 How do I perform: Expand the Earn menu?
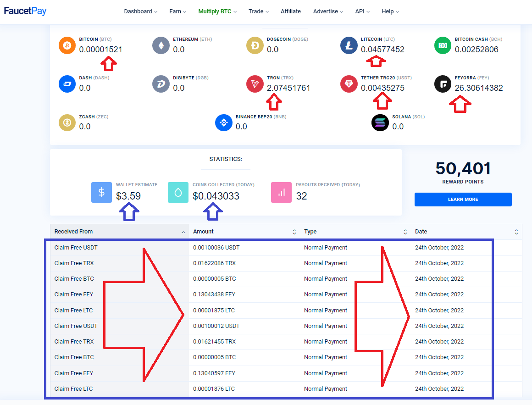coord(178,11)
